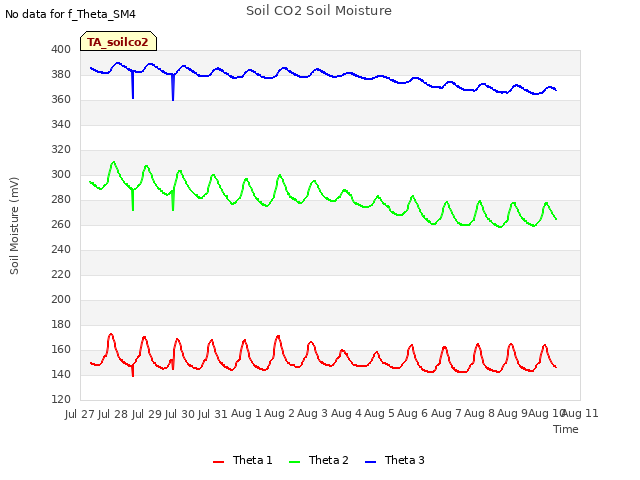Click the Aug 6 x-axis date label
This screenshot has width=640, height=480.
(413, 414)
